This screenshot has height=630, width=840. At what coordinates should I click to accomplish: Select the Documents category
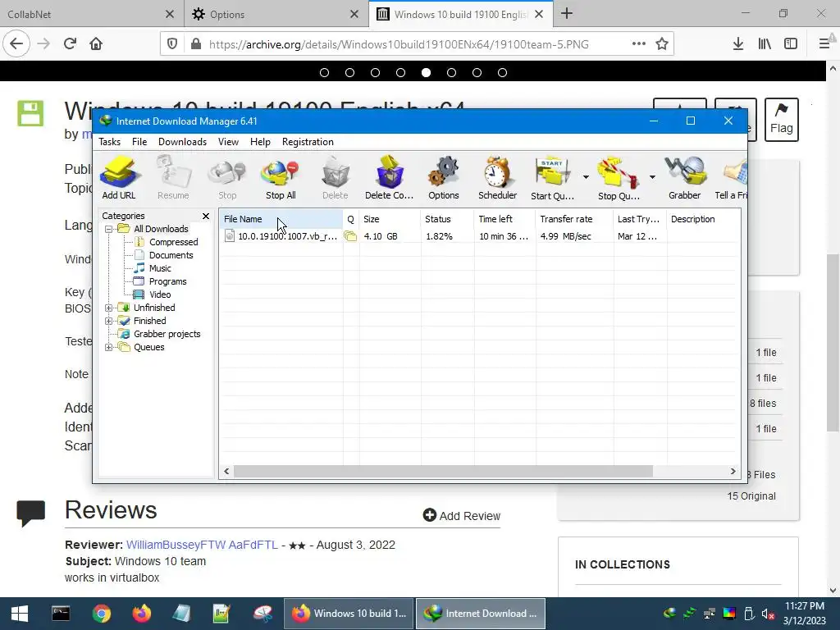click(171, 255)
